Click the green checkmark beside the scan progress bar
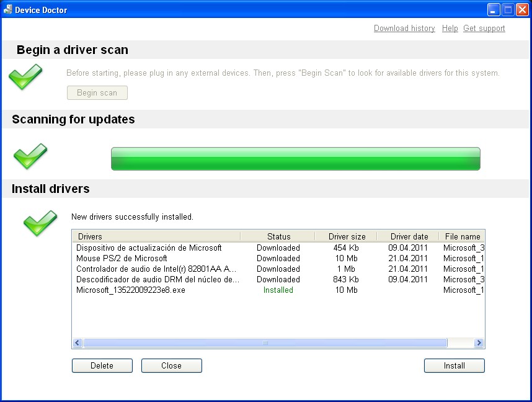The height and width of the screenshot is (402, 532). 30,156
